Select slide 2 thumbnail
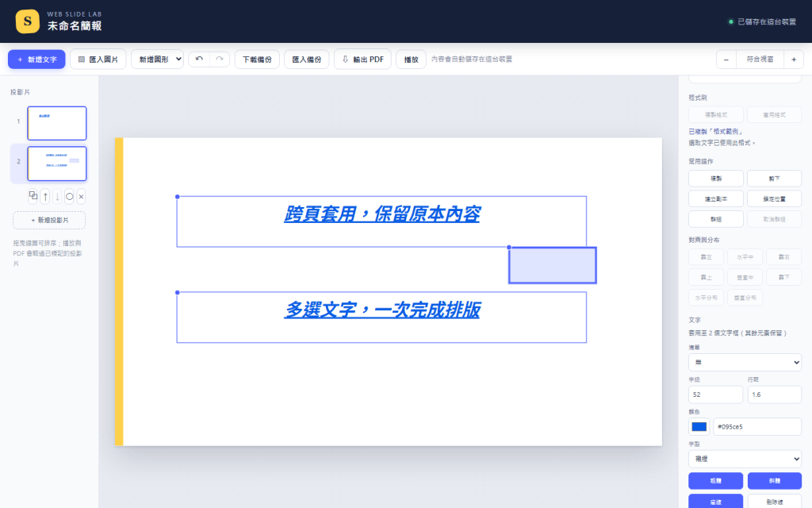Image resolution: width=812 pixels, height=508 pixels. (x=57, y=164)
